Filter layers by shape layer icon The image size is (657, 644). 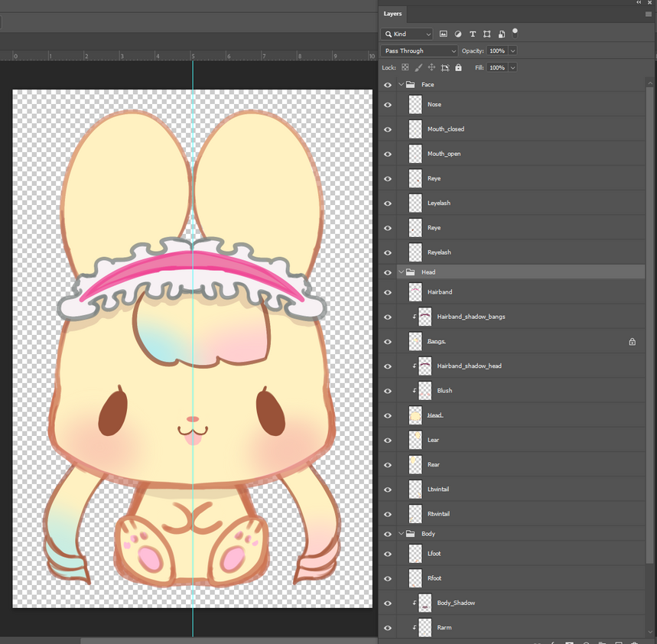(x=487, y=34)
